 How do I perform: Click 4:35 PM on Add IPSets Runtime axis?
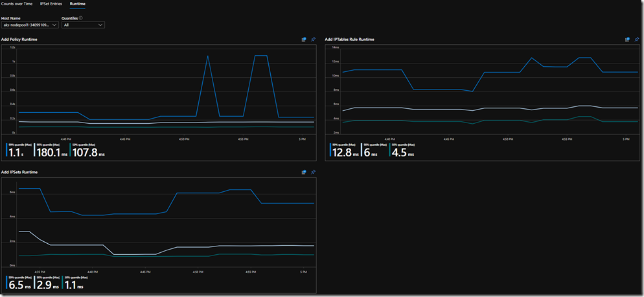click(x=40, y=272)
